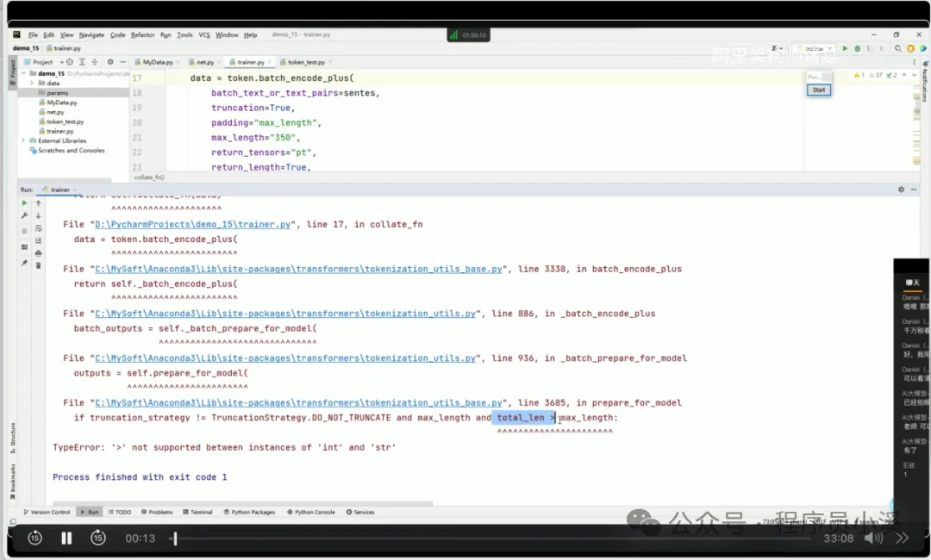Click the yellow warning count indicator
931x560 pixels.
[x=859, y=75]
